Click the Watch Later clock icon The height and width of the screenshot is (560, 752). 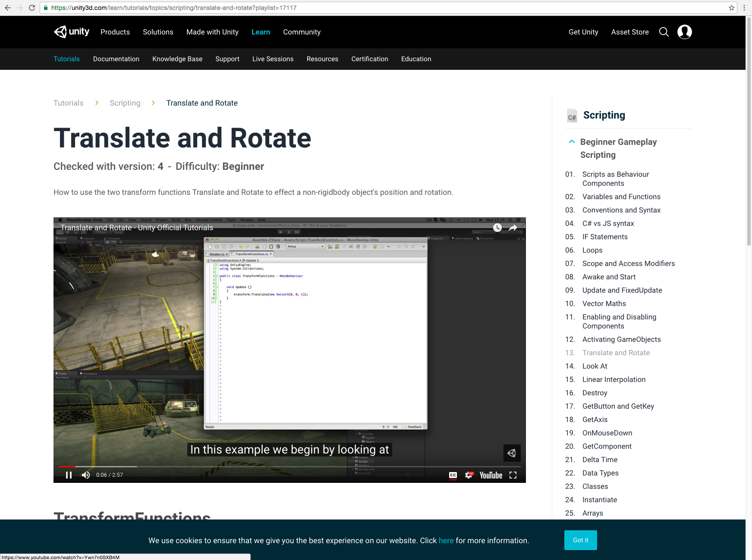click(497, 228)
